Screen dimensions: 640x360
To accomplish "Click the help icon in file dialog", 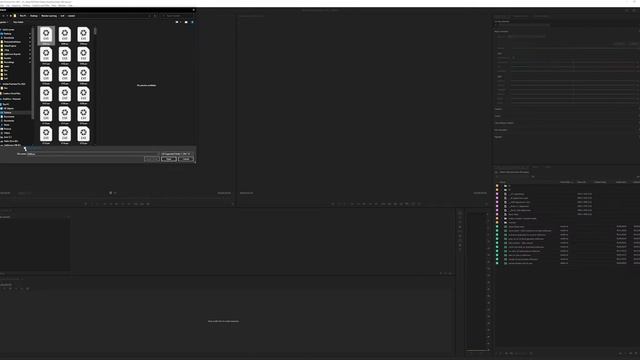I will (192, 22).
